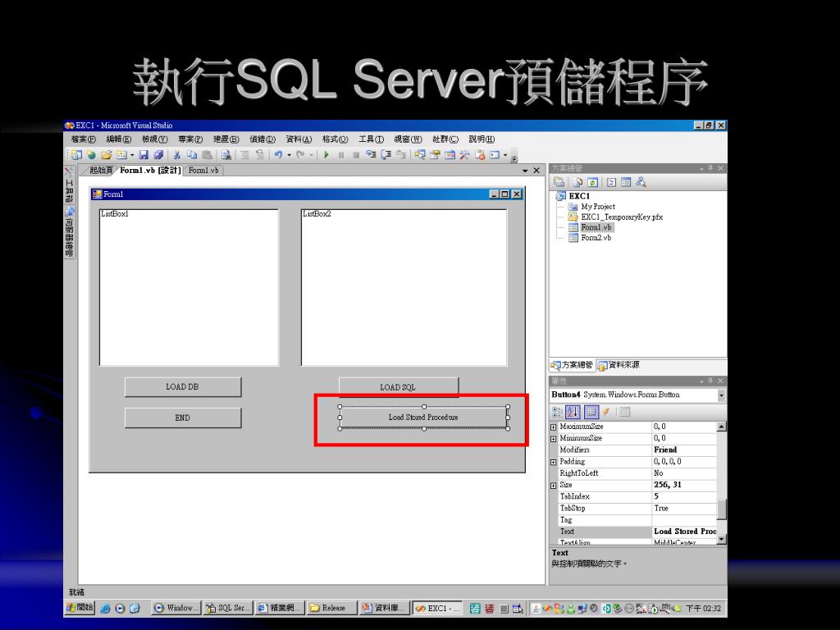
Task: Click the Open File folder icon
Action: (106, 155)
